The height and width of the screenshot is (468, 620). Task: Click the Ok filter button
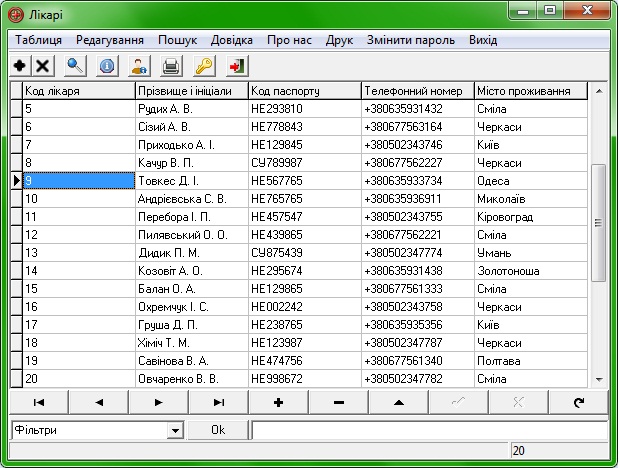[x=218, y=430]
